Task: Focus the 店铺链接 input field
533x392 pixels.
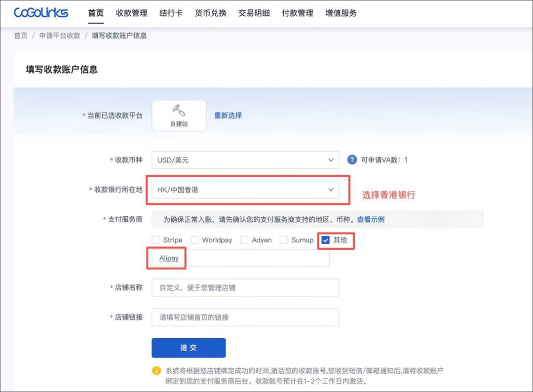Action: point(245,317)
